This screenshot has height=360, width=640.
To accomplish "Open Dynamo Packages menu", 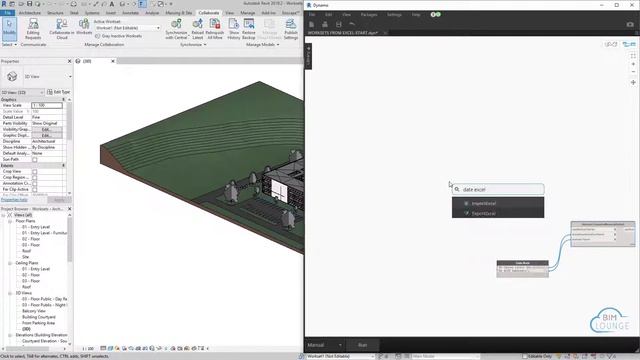I will click(x=369, y=15).
